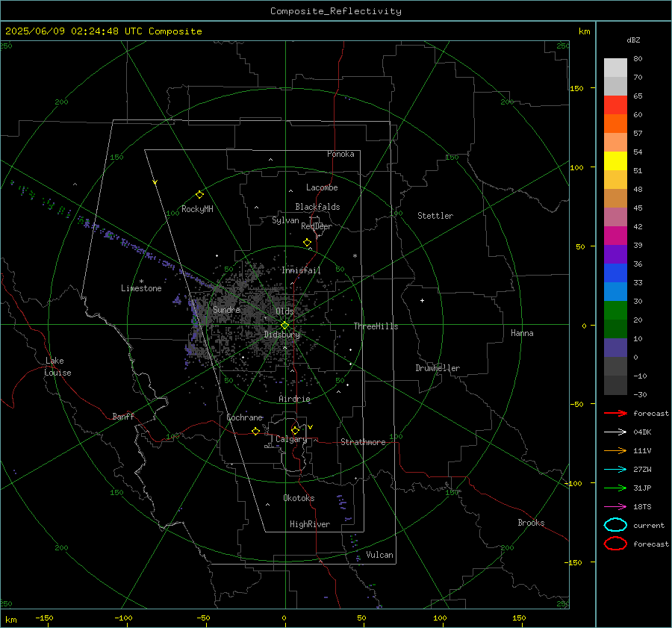Click the Didsbury label
672x628 pixels.
(x=282, y=335)
